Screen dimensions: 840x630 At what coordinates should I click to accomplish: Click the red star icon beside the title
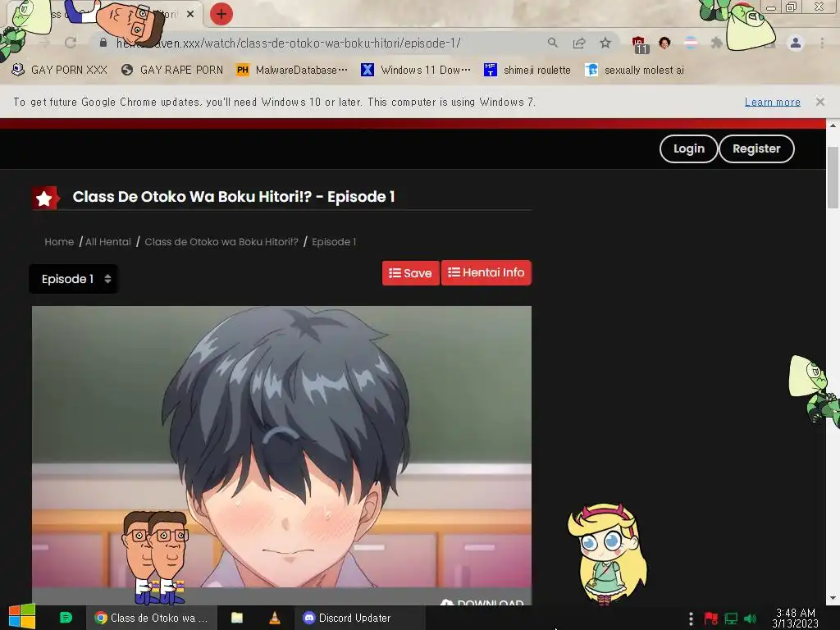[44, 199]
